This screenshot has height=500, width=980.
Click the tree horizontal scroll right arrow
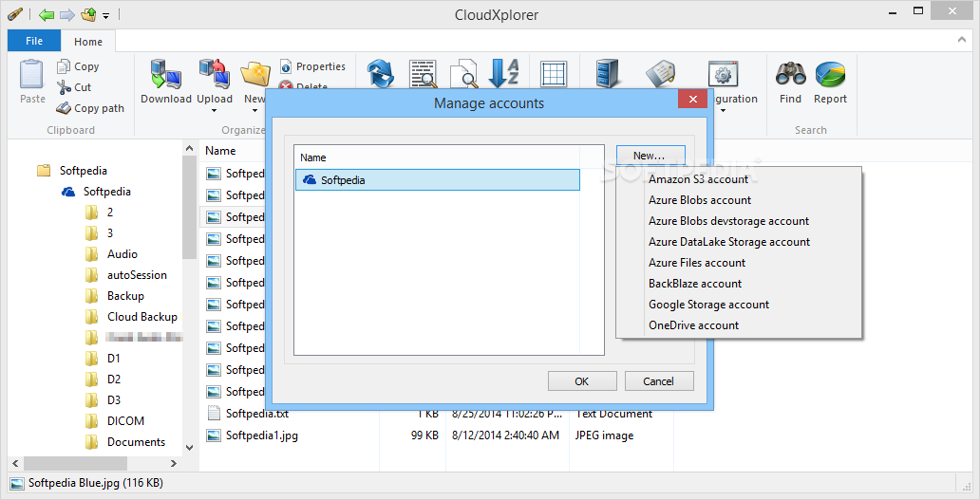pyautogui.click(x=175, y=463)
